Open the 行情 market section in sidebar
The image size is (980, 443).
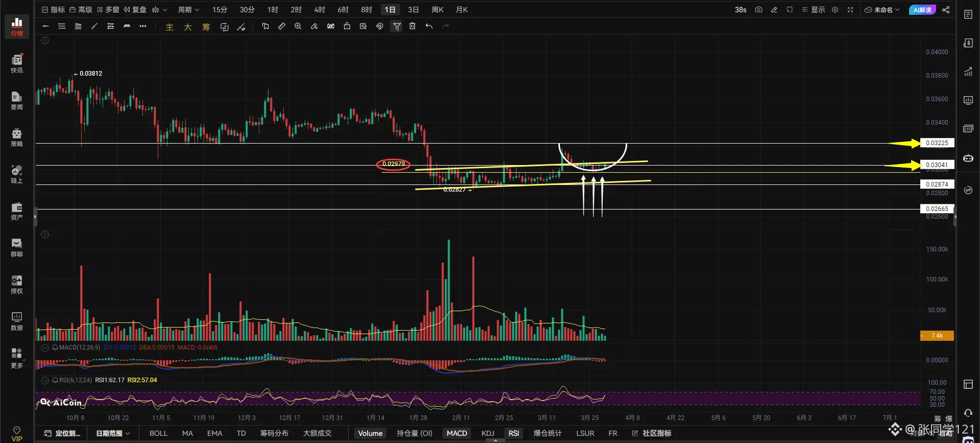click(x=17, y=27)
